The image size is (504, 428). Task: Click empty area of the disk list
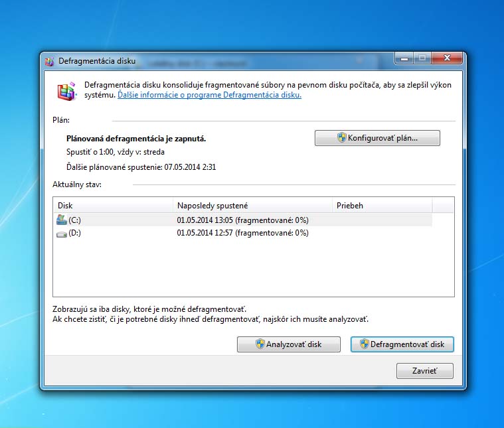(253, 268)
